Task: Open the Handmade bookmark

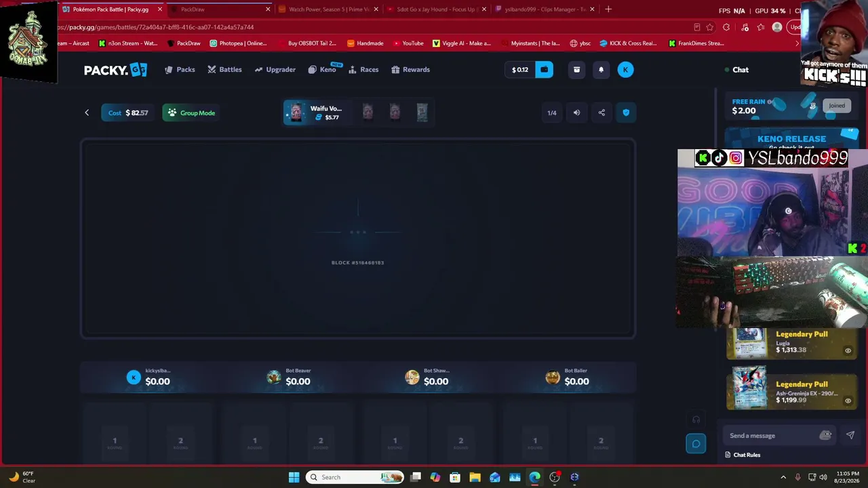Action: (365, 43)
